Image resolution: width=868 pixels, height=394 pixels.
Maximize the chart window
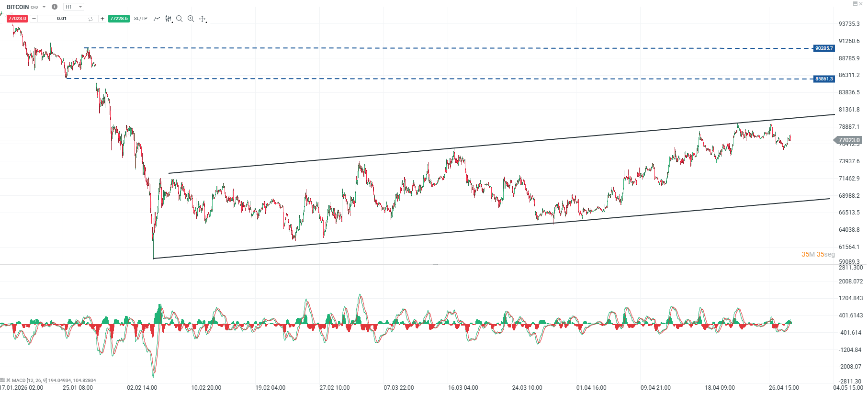coord(855,4)
